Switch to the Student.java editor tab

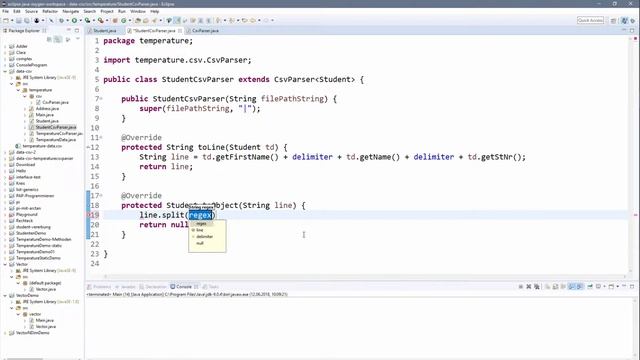click(x=104, y=31)
